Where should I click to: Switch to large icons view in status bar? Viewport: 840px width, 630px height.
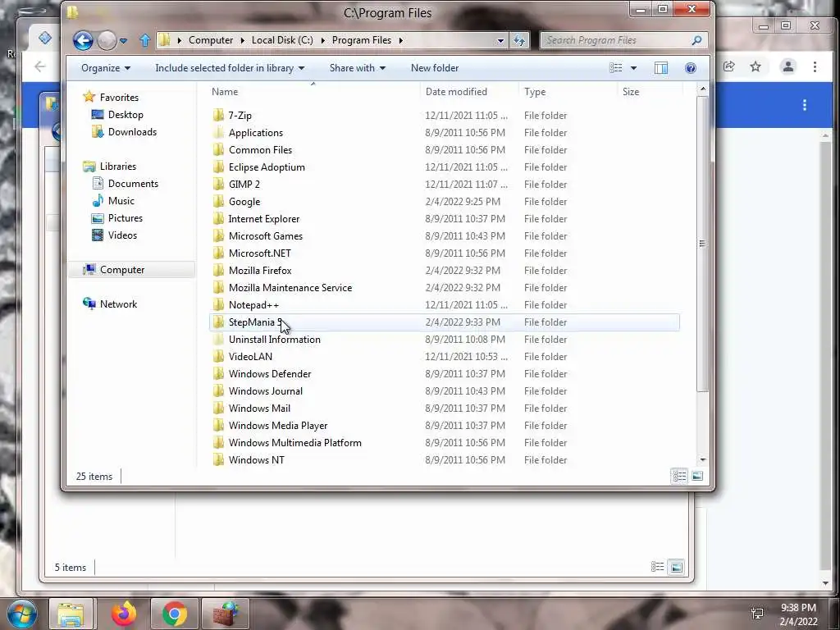(697, 476)
